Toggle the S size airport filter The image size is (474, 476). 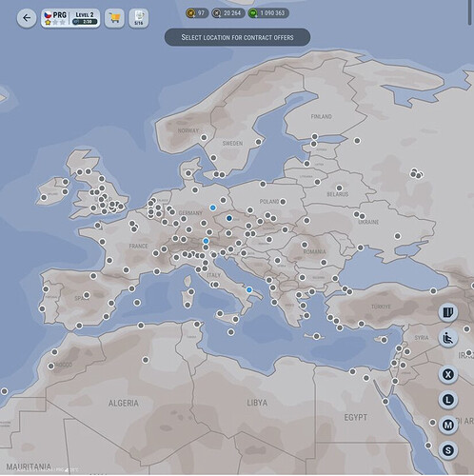(448, 450)
